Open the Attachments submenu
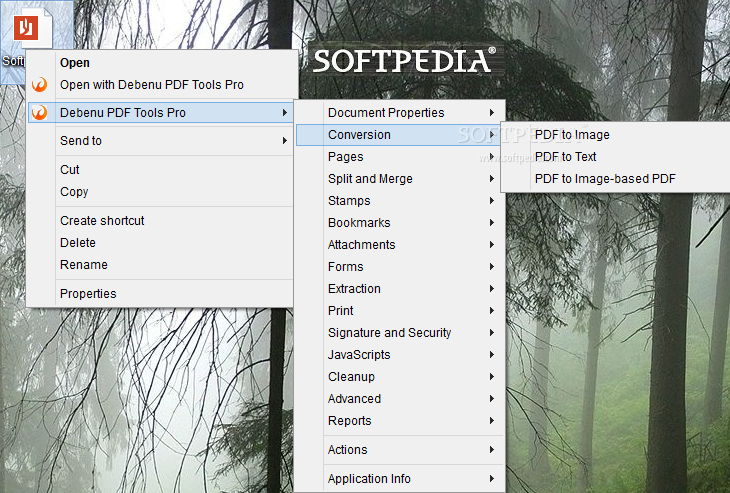The width and height of the screenshot is (730, 493). click(x=400, y=244)
